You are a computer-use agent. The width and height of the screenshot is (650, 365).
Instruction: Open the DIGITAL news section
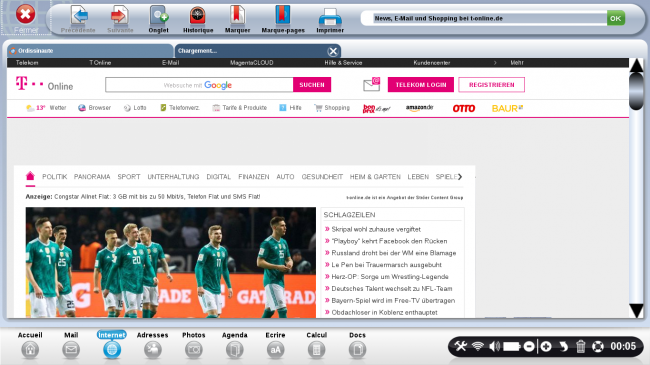[x=218, y=177]
